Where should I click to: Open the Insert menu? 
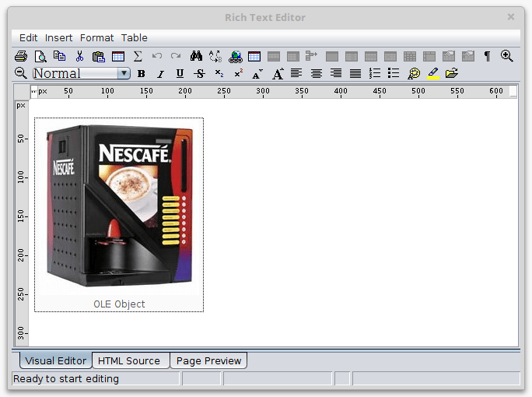point(58,37)
